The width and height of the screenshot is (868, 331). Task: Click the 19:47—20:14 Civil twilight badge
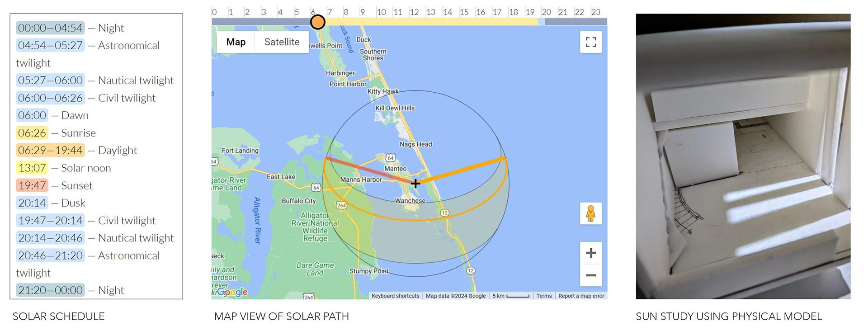pos(50,221)
